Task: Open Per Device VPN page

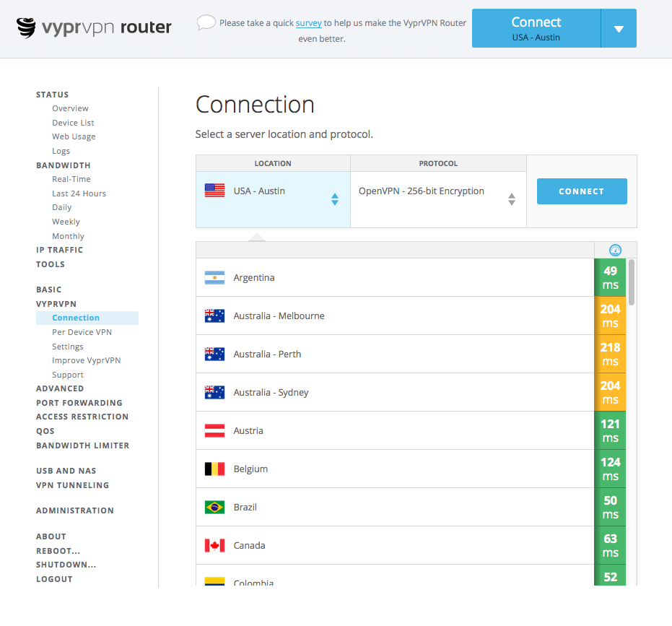Action: [82, 332]
